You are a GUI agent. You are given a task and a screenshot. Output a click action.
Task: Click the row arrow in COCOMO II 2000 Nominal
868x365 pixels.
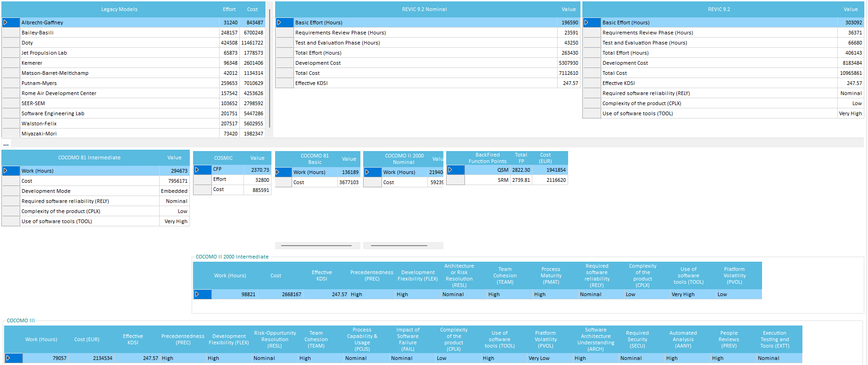[x=367, y=172]
